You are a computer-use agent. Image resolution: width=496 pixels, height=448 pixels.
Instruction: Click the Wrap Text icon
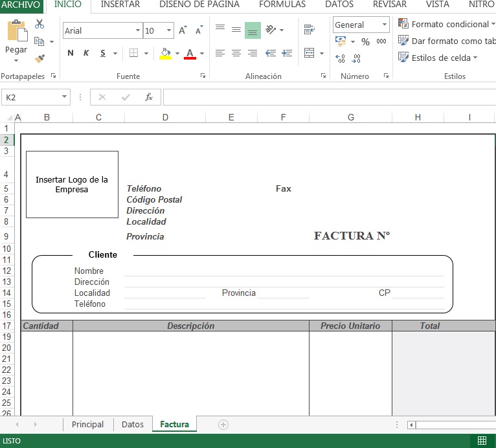tap(309, 30)
